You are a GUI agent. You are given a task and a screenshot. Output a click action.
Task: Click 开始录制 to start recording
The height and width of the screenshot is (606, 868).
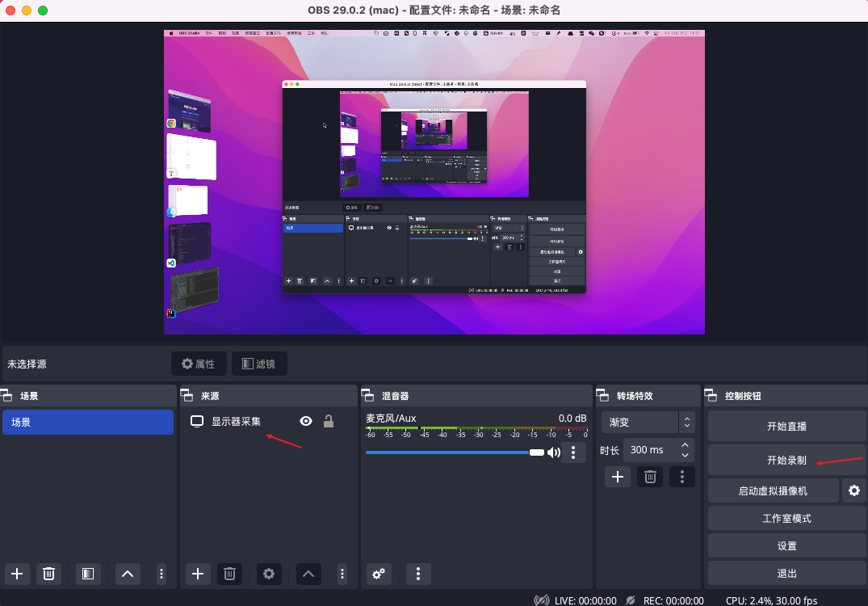(786, 460)
